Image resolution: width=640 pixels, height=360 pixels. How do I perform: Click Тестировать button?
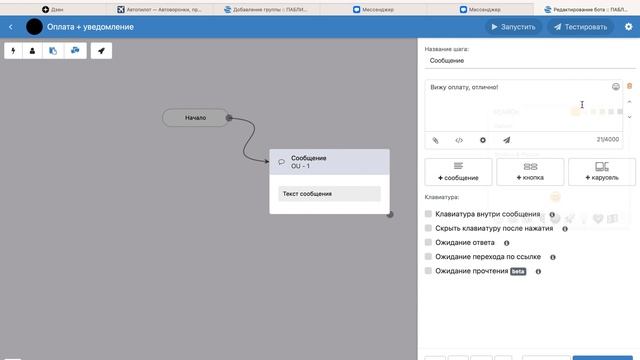click(x=580, y=27)
